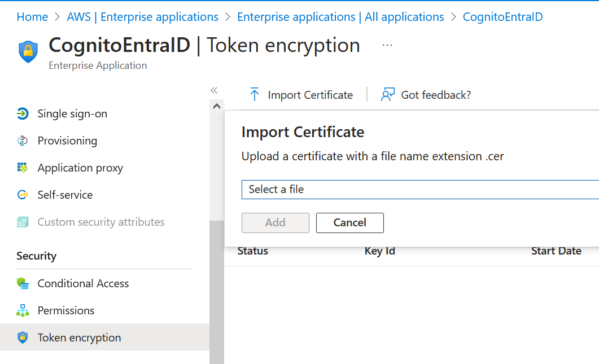Open Self-service using its icon

click(23, 195)
